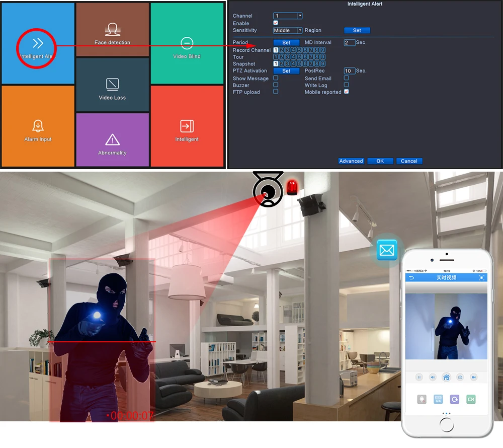Image resolution: width=503 pixels, height=448 pixels.
Task: Toggle the Enable checkbox
Action: 276,23
